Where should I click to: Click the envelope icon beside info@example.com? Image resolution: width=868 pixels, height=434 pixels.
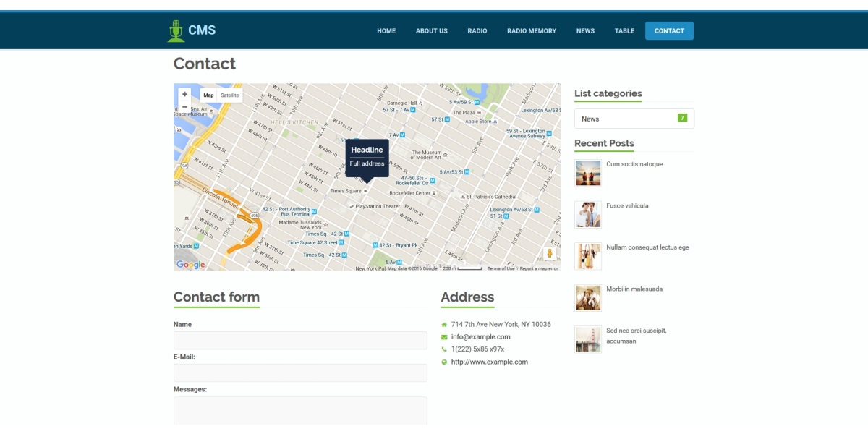click(444, 337)
